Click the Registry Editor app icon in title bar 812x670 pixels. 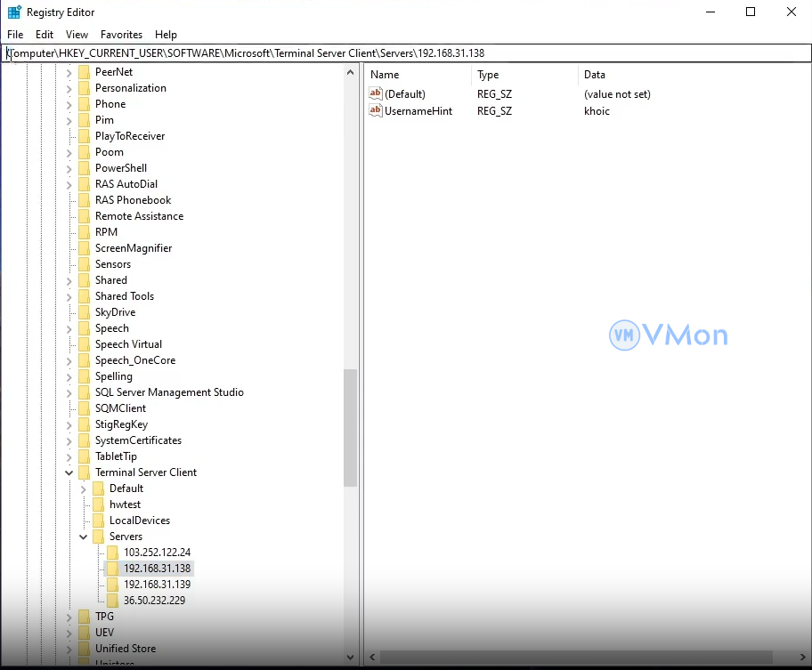[x=14, y=12]
